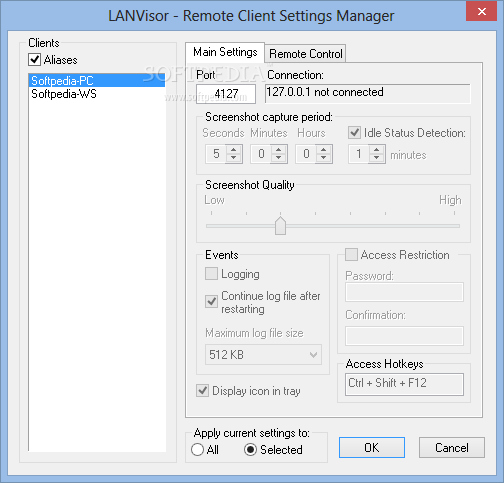Click the Access Hotkeys field
Viewport: 504px width, 483px height.
click(404, 384)
